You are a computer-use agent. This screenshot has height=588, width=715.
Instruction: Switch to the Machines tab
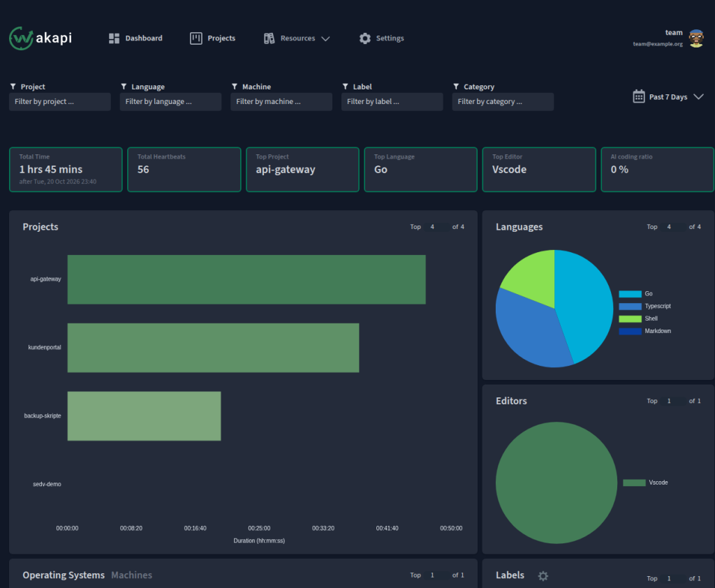click(x=132, y=575)
